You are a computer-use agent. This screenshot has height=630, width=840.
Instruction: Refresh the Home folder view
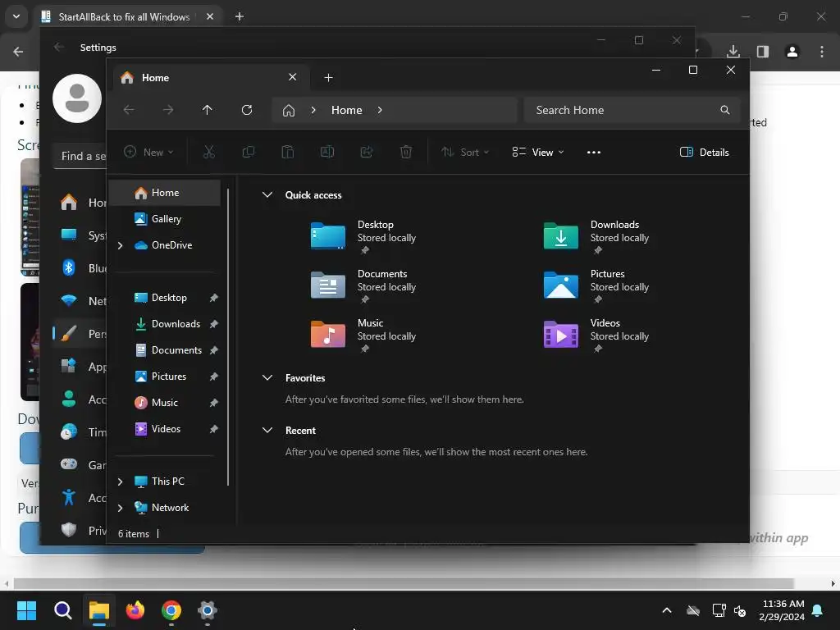(247, 110)
